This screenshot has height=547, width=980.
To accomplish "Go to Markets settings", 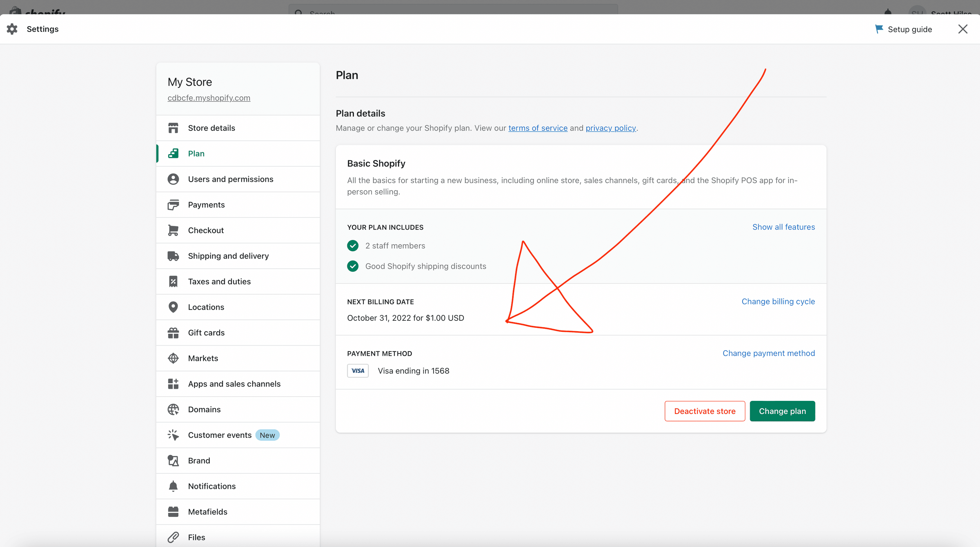I will (x=238, y=358).
